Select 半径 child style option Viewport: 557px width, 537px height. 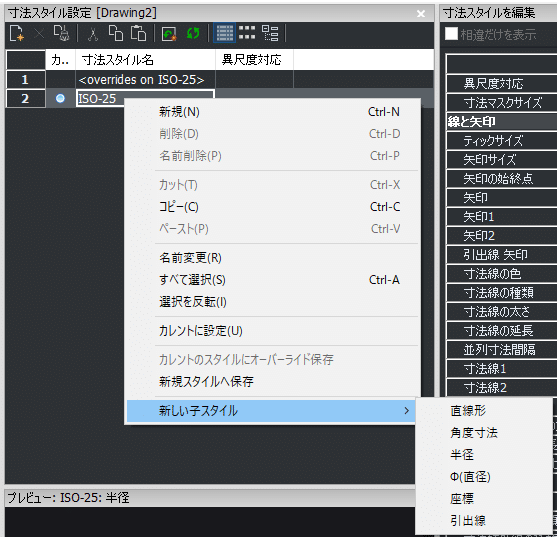coord(484,455)
